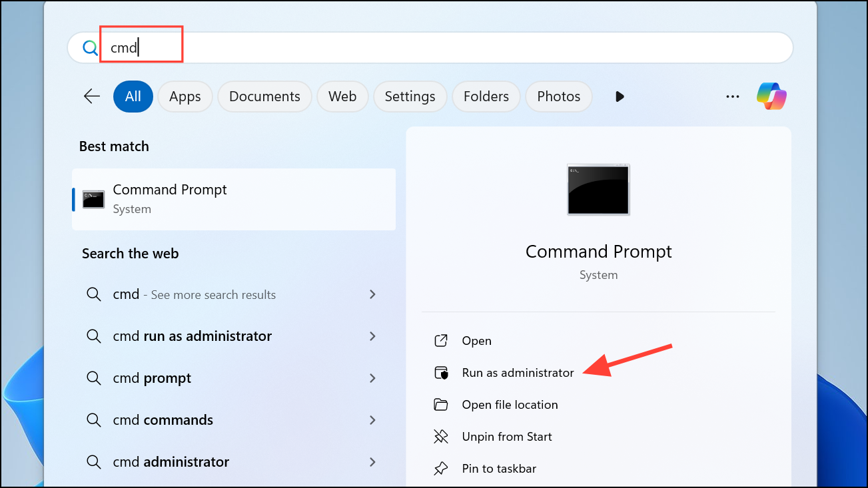The image size is (868, 488).
Task: Select 'cmd run as administrator' web suggestion
Action: tap(234, 336)
